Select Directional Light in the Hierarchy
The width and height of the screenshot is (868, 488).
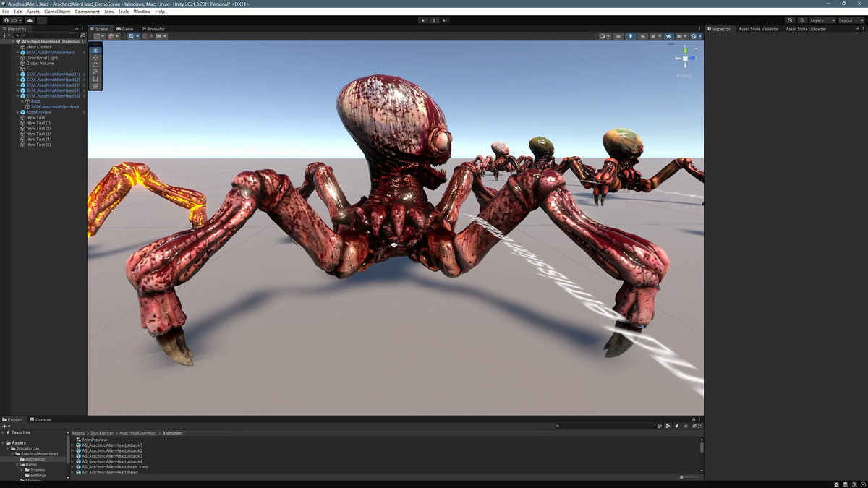(x=42, y=58)
